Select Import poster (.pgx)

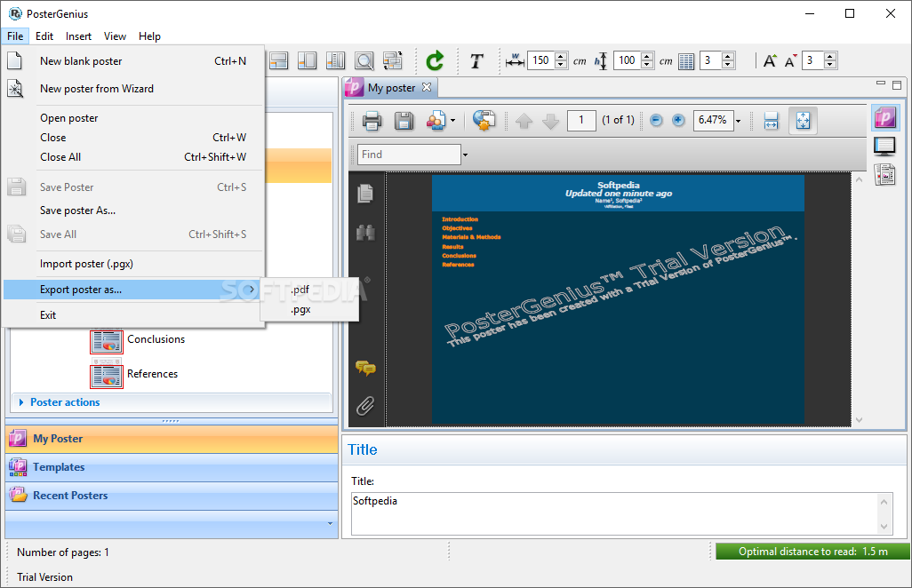point(133,264)
